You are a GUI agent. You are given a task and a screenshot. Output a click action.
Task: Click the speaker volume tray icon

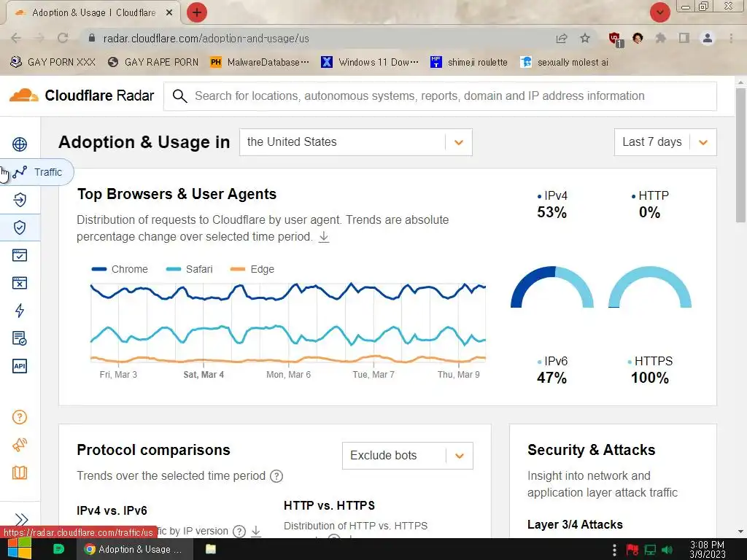[x=667, y=550]
